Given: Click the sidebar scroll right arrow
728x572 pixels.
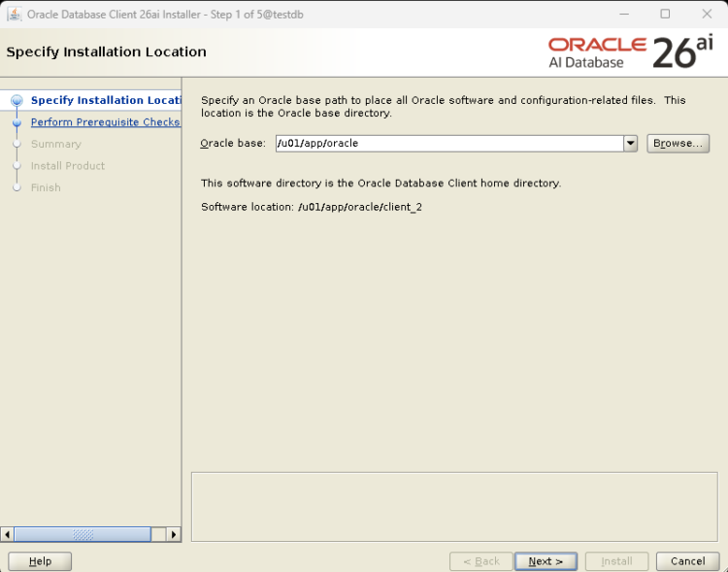Looking at the screenshot, I should click(x=173, y=534).
